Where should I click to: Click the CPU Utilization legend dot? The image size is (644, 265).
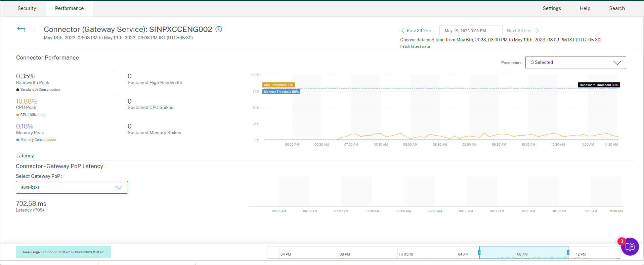(x=17, y=115)
